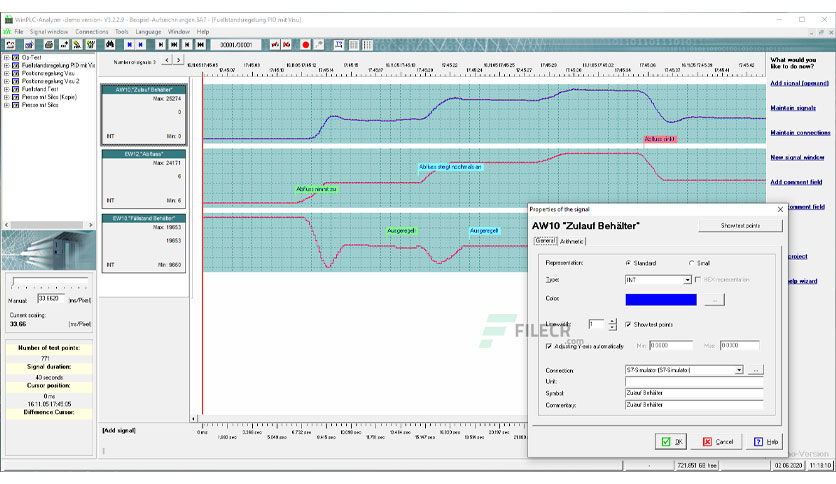Image resolution: width=836 pixels, height=484 pixels.
Task: Click the red signal connect icon
Action: (x=275, y=45)
